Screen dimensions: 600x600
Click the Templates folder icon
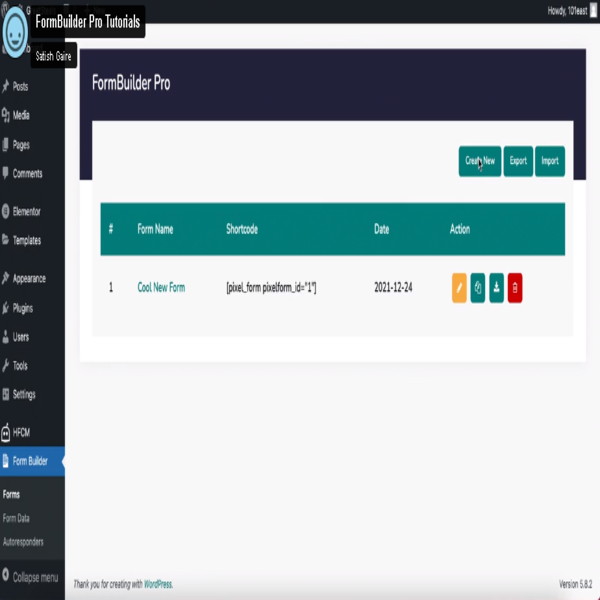tap(5, 240)
